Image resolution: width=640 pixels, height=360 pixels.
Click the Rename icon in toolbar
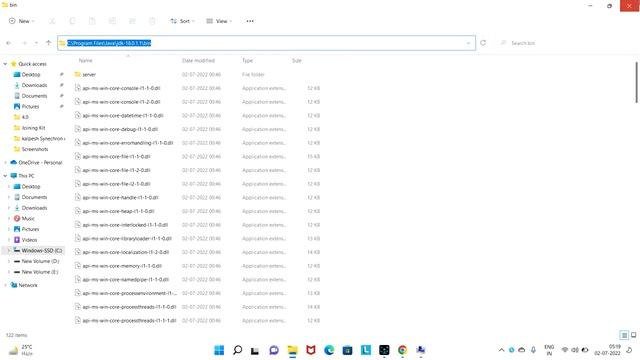tap(112, 21)
